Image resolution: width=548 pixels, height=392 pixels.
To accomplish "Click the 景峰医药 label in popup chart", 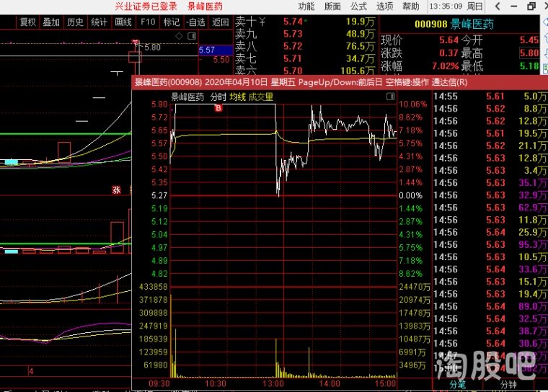I will [187, 97].
